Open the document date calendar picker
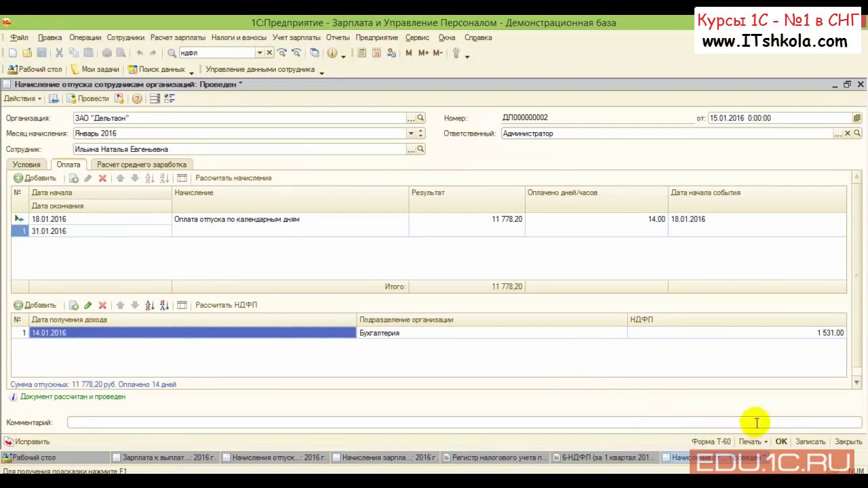Screen dimensions: 868x488 click(x=857, y=118)
